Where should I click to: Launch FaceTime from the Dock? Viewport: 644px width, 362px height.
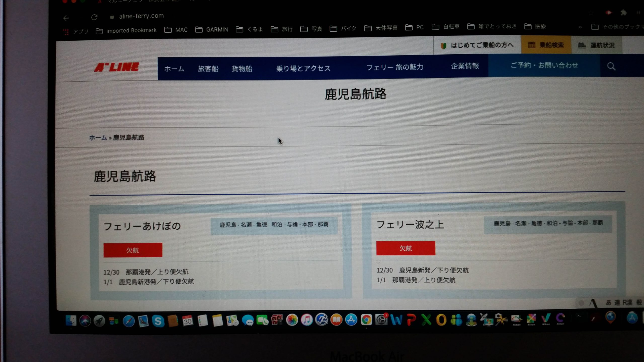click(262, 320)
